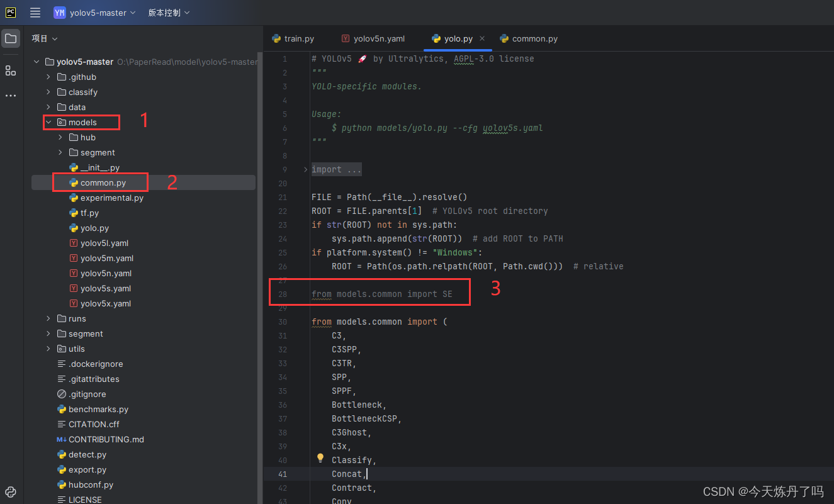Expand the segment folder under models
Image resolution: width=834 pixels, height=504 pixels.
60,152
